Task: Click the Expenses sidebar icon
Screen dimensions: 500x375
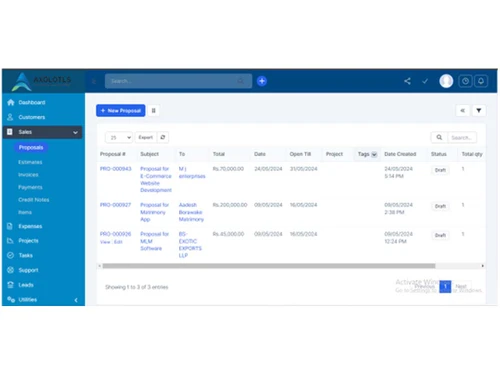Action: tap(10, 226)
